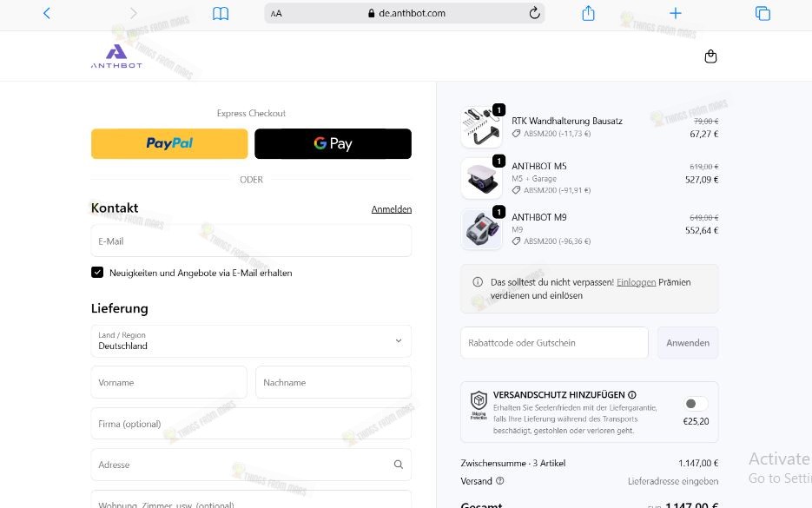Click the Versand help question icon
This screenshot has width=812, height=508.
[499, 481]
